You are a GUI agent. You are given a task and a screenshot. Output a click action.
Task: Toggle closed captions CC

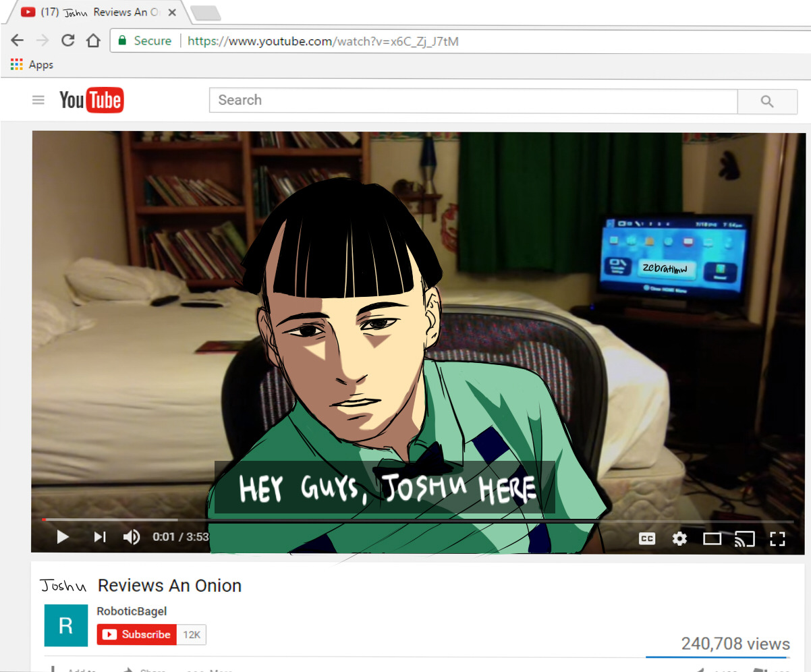click(x=646, y=538)
